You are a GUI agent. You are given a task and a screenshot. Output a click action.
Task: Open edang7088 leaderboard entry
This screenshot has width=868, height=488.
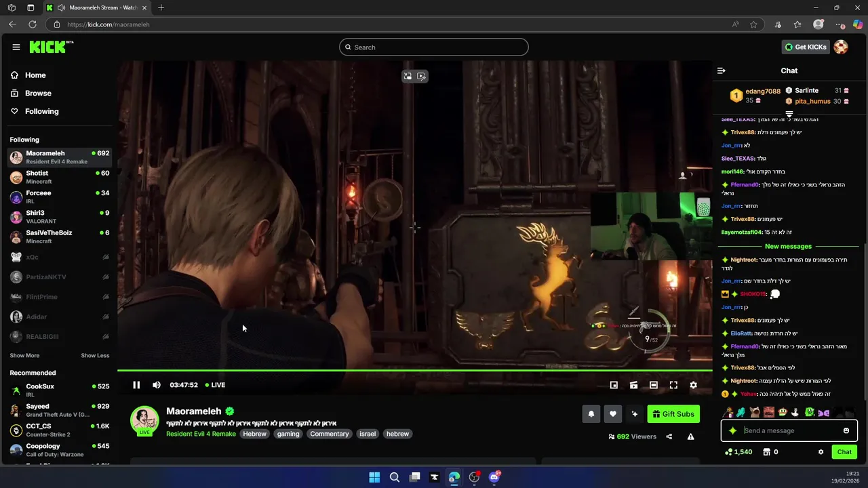click(754, 96)
